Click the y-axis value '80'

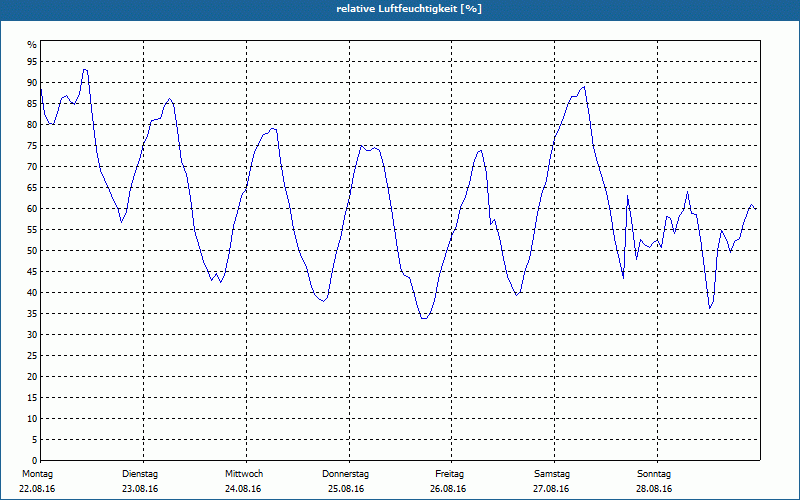32,124
